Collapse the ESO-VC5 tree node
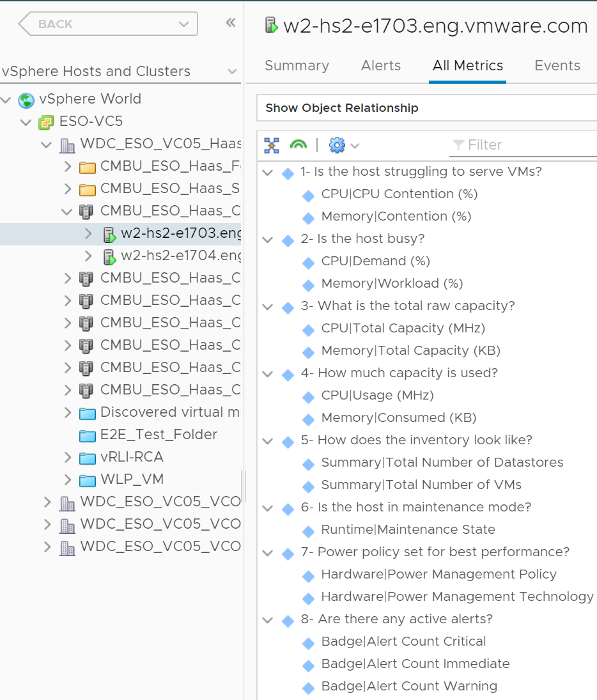Image resolution: width=597 pixels, height=700 pixels. pyautogui.click(x=26, y=122)
